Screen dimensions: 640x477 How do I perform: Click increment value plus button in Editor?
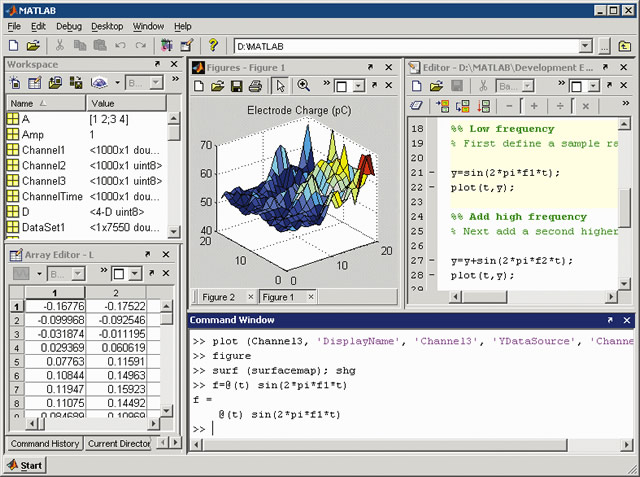click(534, 106)
